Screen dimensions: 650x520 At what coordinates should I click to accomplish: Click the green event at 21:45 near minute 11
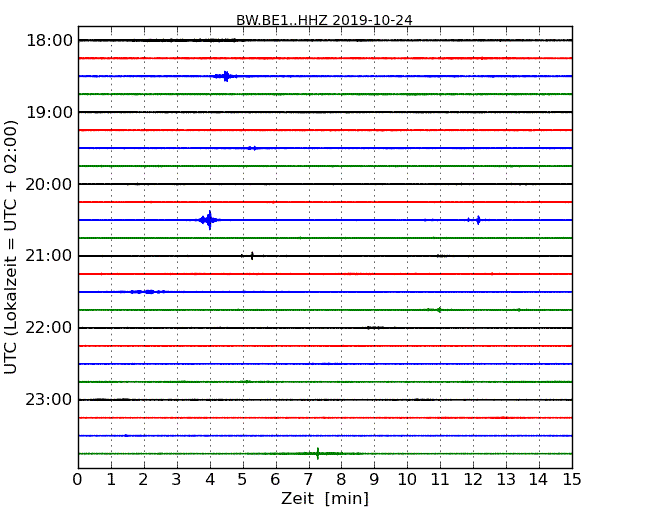tap(438, 310)
